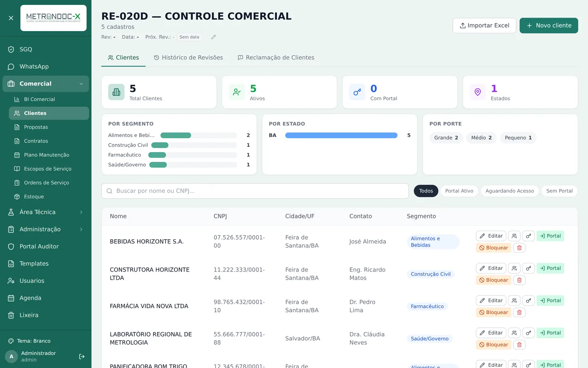Open contacts icon for LABORATÓRIO REGIONAL DE METROLOGIA

(514, 333)
